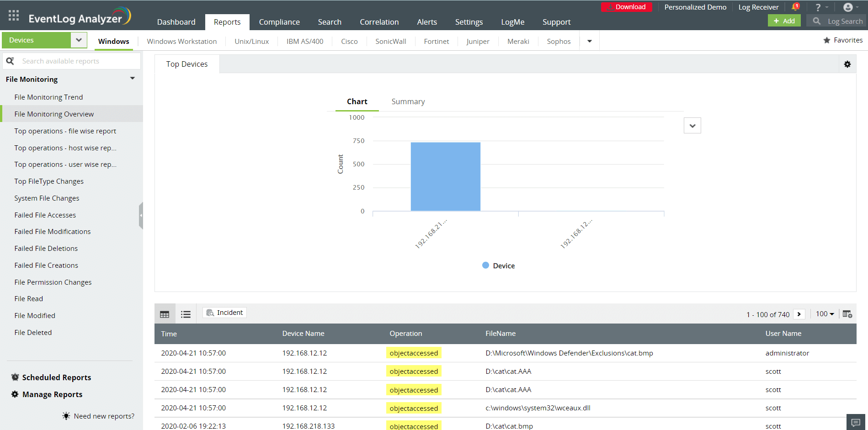Open Failed File Deletions report

[x=46, y=249]
